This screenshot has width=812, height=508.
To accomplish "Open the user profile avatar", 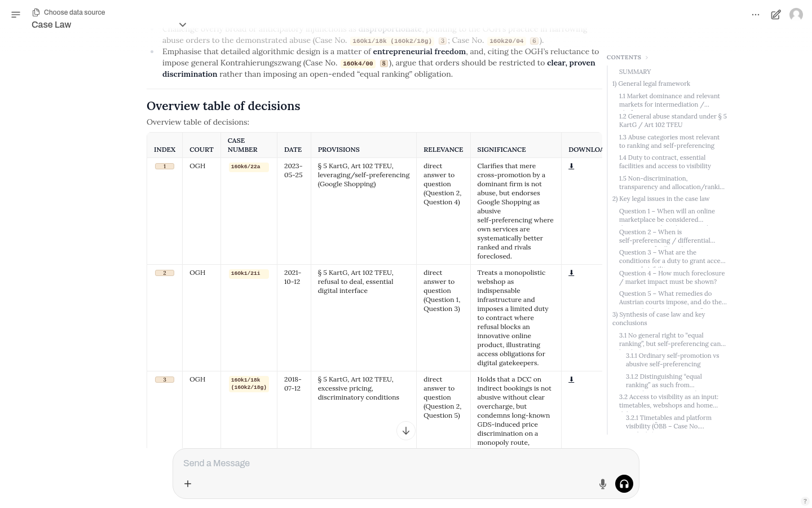I will (796, 15).
